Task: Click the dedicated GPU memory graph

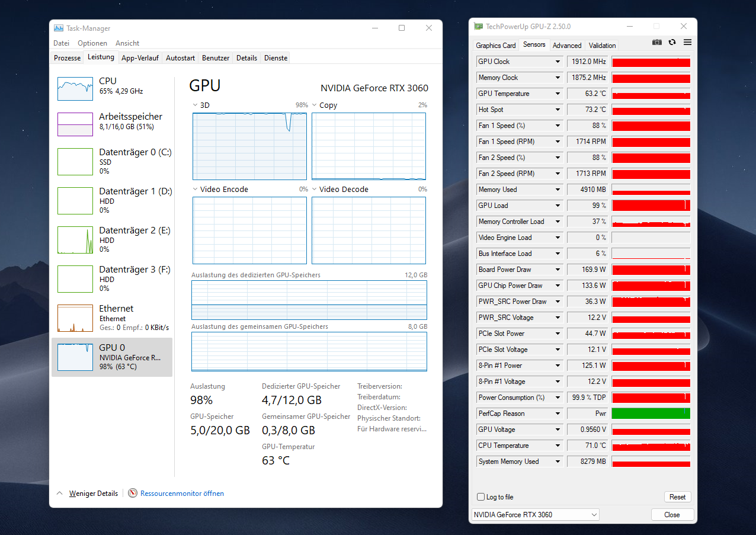Action: click(x=309, y=300)
